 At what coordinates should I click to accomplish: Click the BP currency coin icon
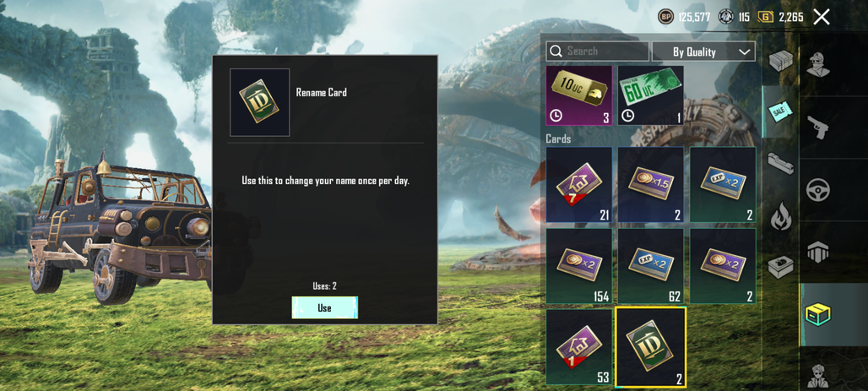[x=666, y=17]
